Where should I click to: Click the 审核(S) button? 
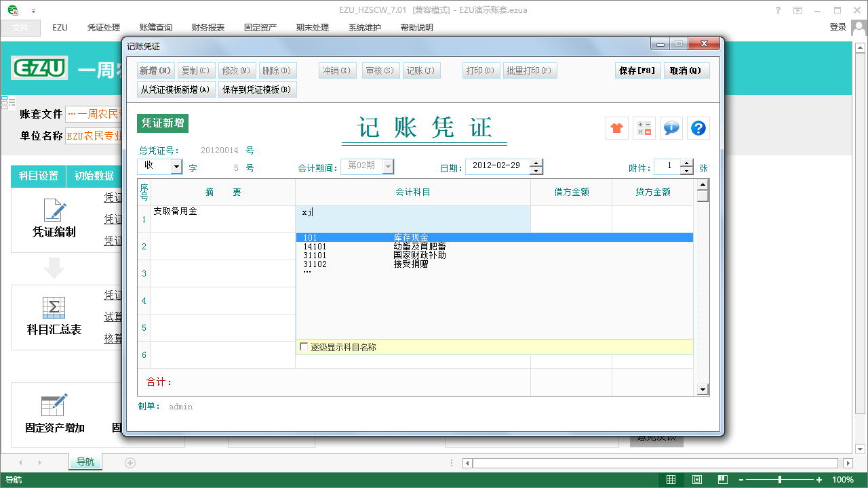pos(380,70)
